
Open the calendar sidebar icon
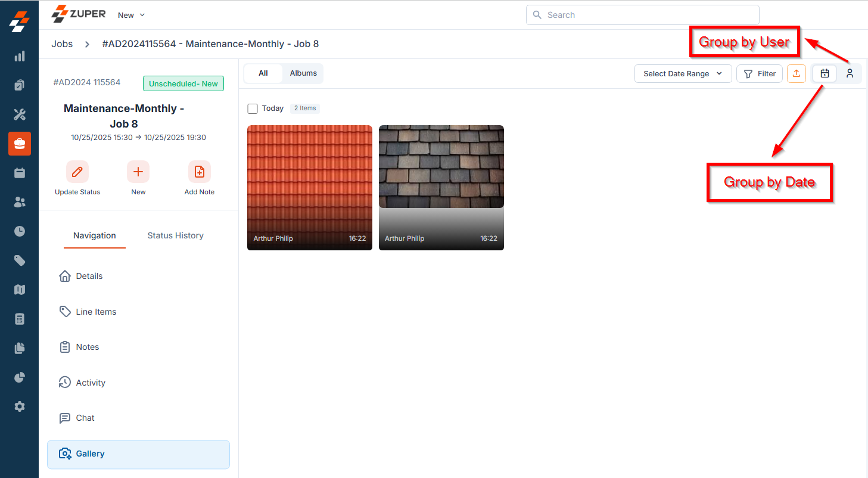click(x=20, y=173)
